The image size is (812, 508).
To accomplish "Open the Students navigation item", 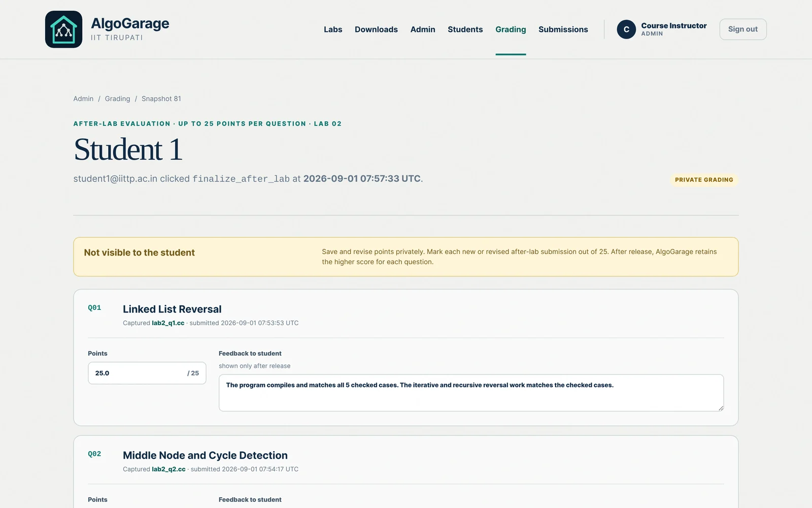I will (465, 29).
